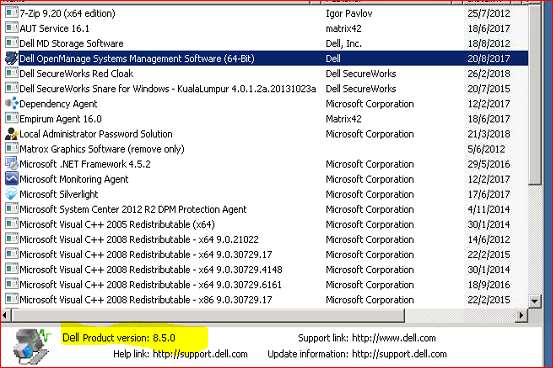Click the Microsoft .NET Framework 4.5.2 icon
Image resolution: width=553 pixels, height=368 pixels.
[x=12, y=164]
